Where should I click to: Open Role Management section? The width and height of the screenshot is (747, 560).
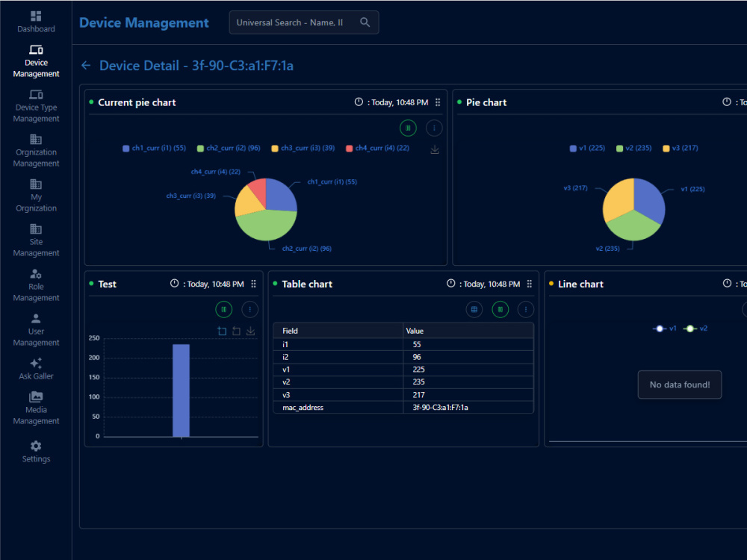point(36,285)
